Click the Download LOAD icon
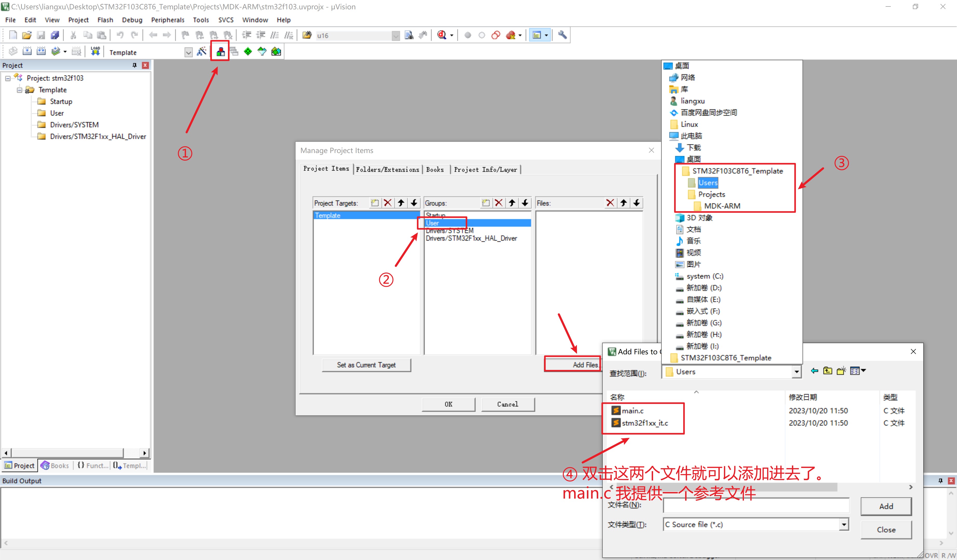957x560 pixels. coord(95,51)
